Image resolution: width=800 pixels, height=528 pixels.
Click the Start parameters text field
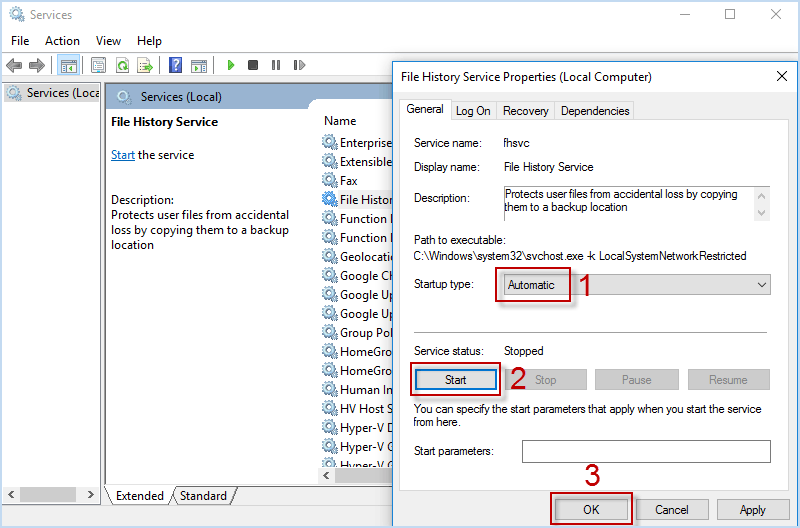[x=646, y=451]
